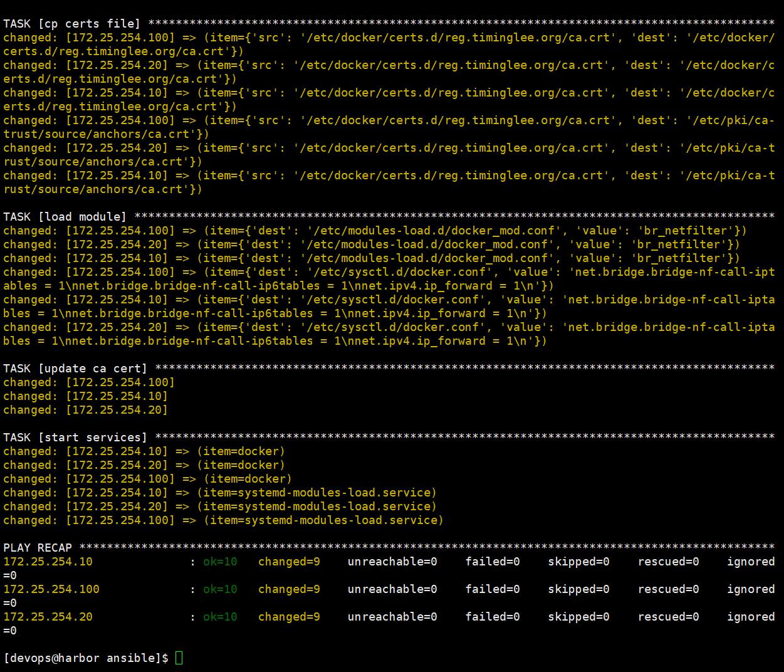
Task: Click "unreachable=0" in the 172.25.254.10 recap row
Action: click(x=392, y=562)
